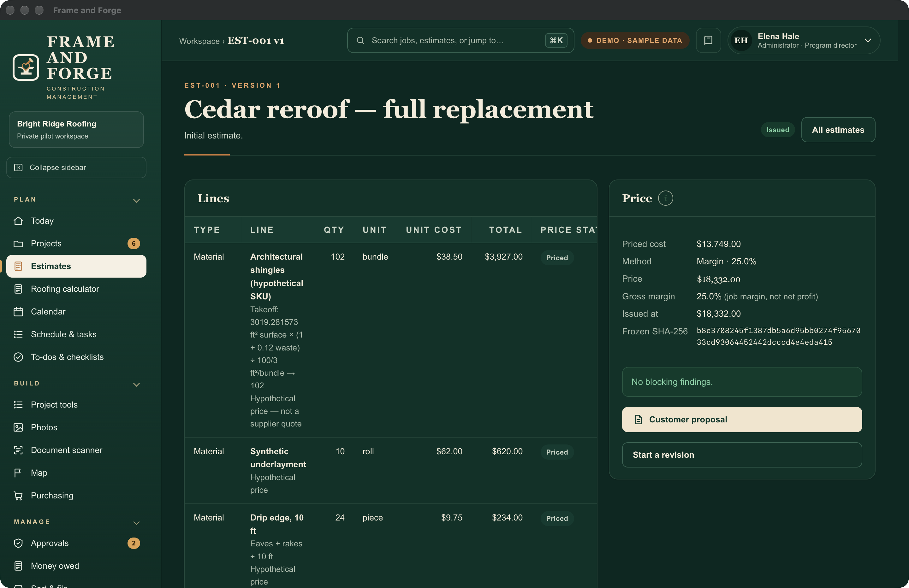The image size is (909, 588).
Task: Click the Roofing calculator icon
Action: click(x=18, y=289)
